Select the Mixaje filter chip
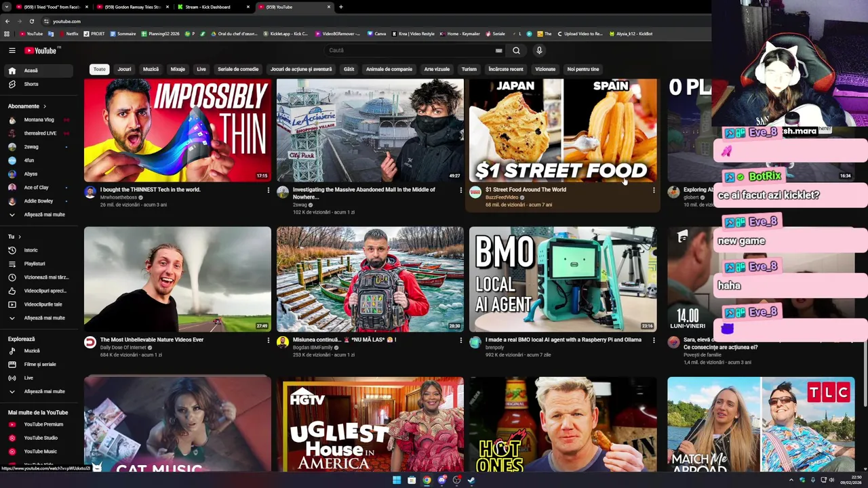This screenshot has width=868, height=488. (178, 69)
